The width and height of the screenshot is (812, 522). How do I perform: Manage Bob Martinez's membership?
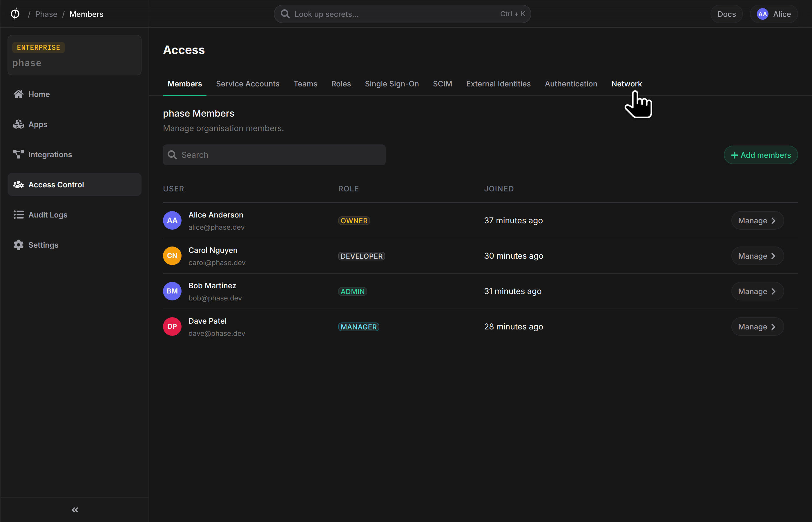pos(757,291)
